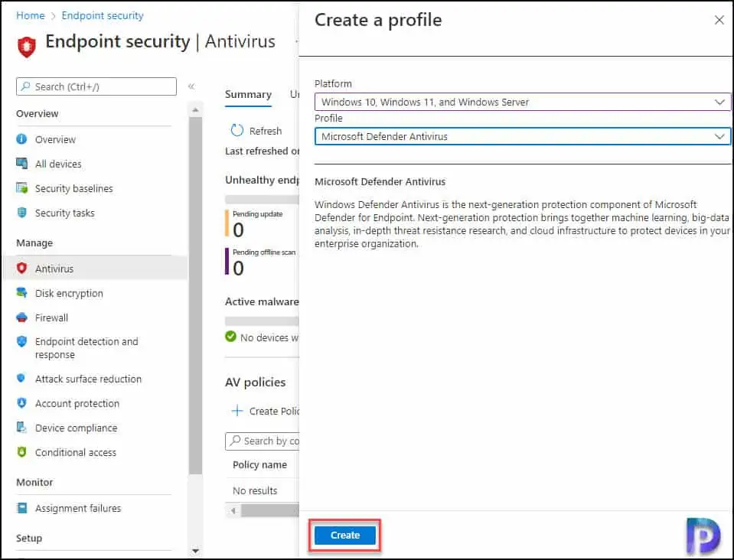Click the AV policies search box

[x=262, y=441]
